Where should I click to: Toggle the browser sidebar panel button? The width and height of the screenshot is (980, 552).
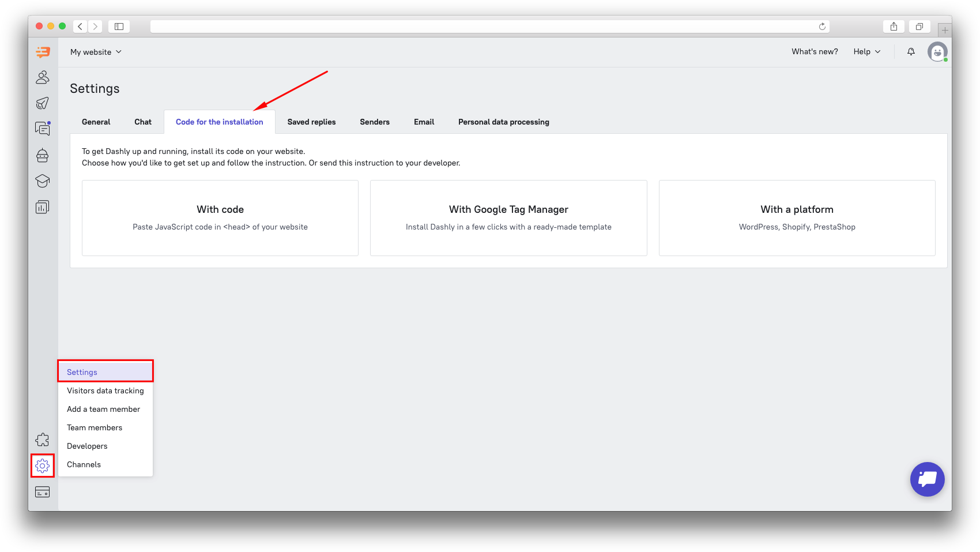(x=119, y=27)
